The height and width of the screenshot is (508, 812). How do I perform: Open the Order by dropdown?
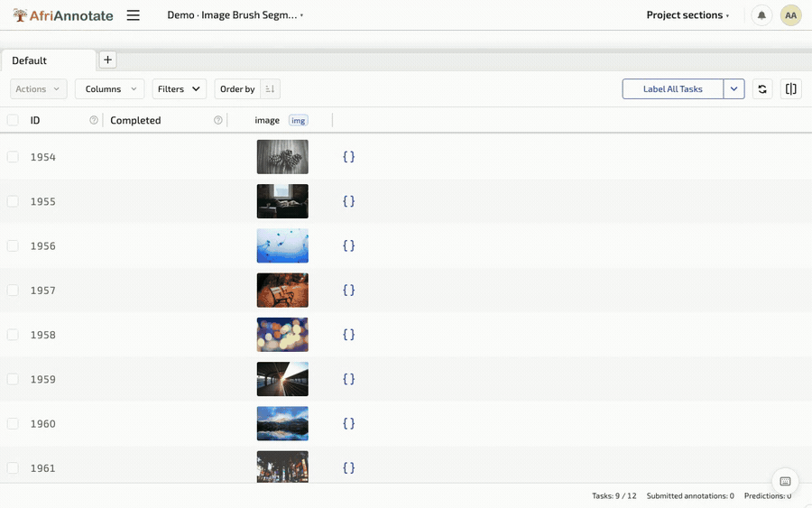pyautogui.click(x=237, y=89)
